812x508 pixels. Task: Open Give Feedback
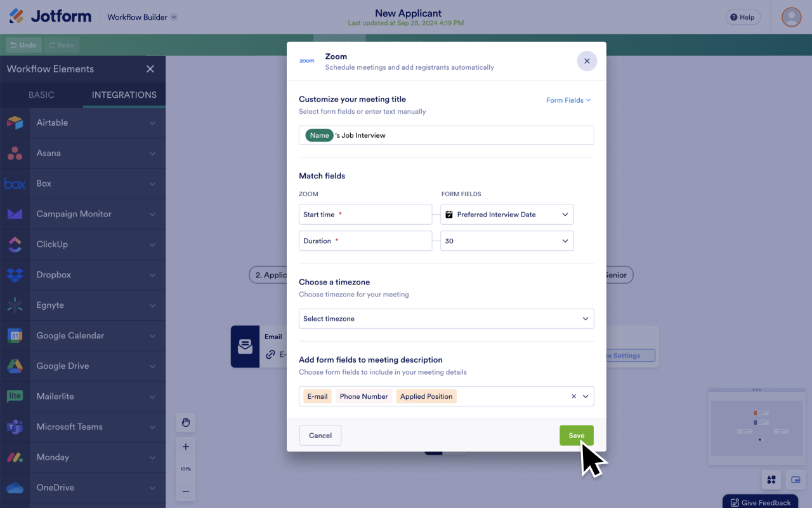tap(761, 502)
